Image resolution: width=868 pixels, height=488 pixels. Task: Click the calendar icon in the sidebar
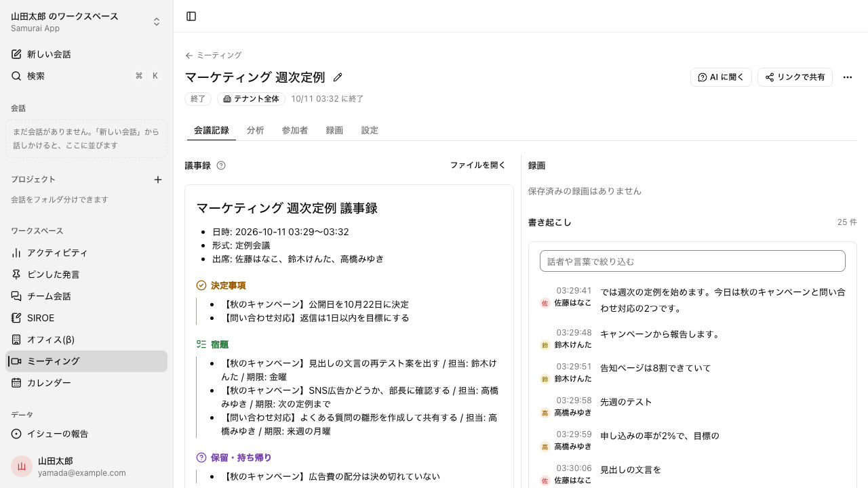coord(16,383)
